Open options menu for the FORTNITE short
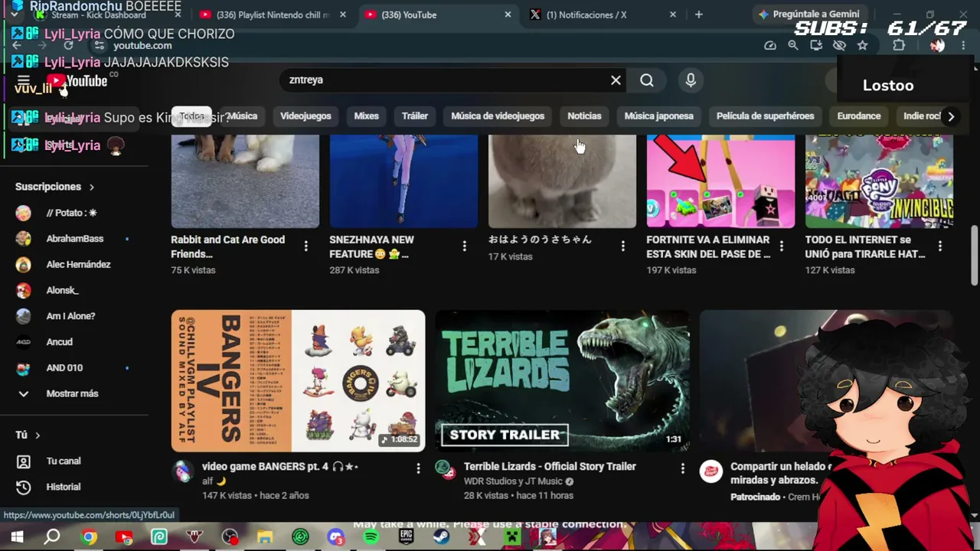Image resolution: width=980 pixels, height=551 pixels. (x=781, y=246)
